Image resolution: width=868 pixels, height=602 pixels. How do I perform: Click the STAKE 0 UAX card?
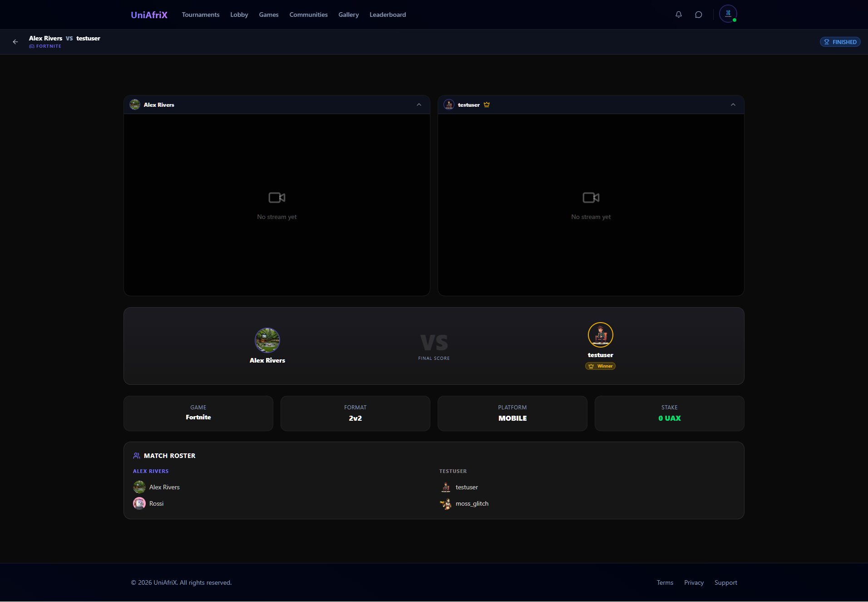pyautogui.click(x=670, y=413)
